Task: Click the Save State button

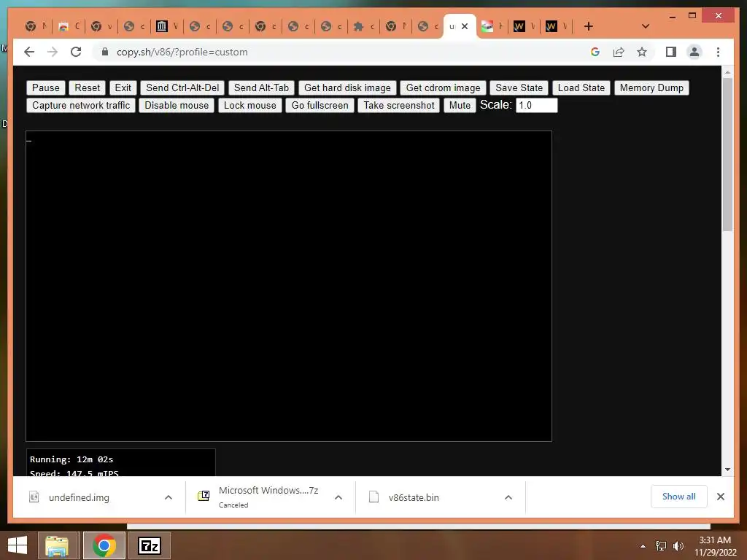Action: tap(519, 87)
